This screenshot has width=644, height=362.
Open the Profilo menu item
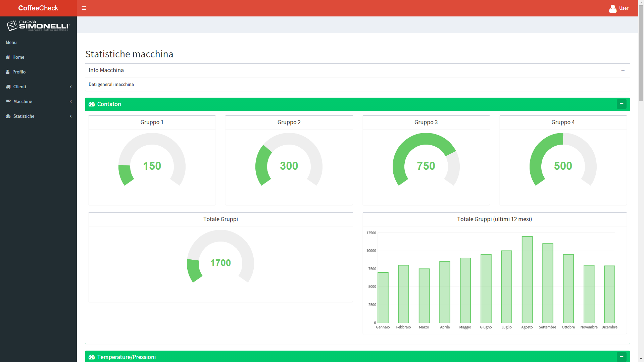click(x=19, y=72)
